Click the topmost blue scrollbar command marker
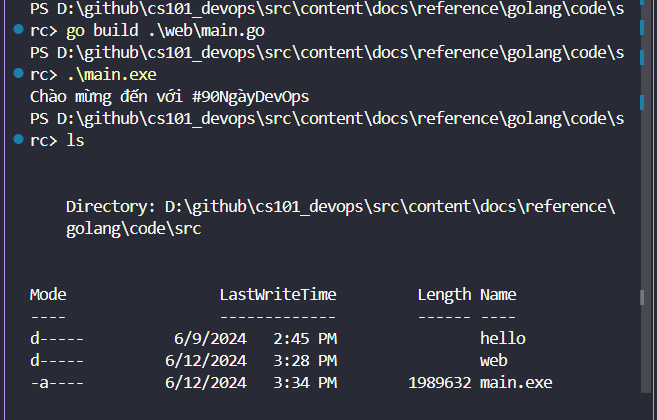 click(x=642, y=3)
